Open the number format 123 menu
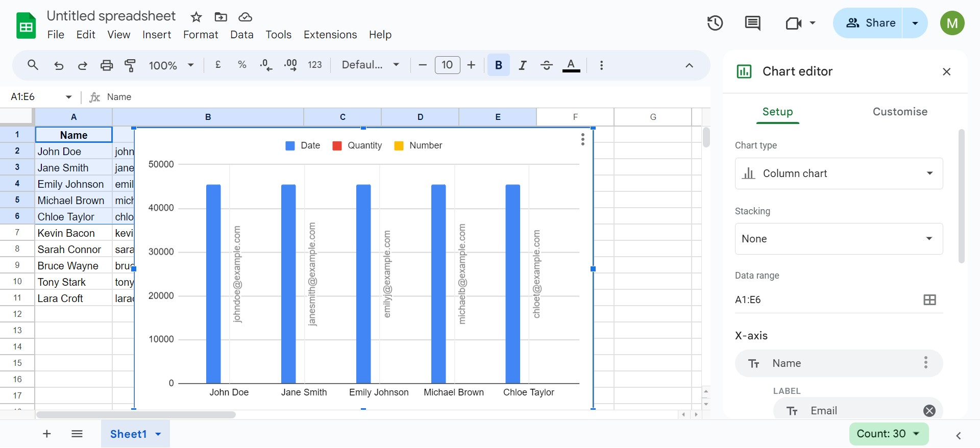 point(314,65)
